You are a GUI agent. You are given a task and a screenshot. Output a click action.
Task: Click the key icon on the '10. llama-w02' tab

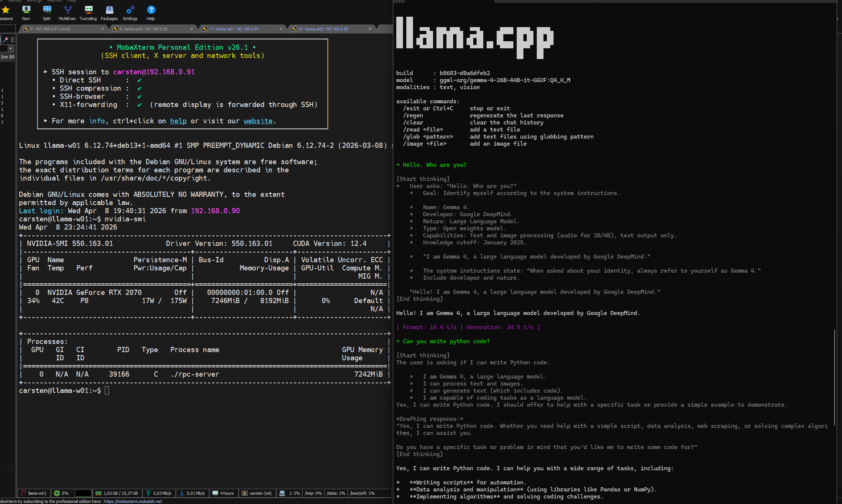(x=294, y=29)
